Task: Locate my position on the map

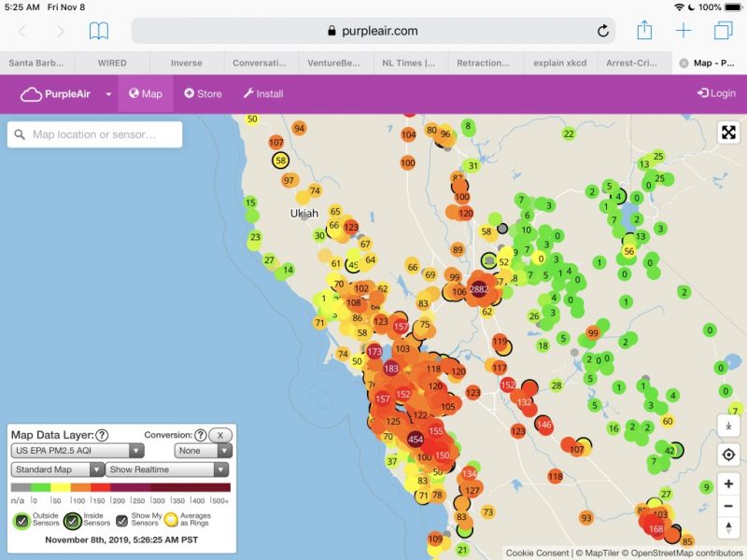Action: [x=728, y=455]
